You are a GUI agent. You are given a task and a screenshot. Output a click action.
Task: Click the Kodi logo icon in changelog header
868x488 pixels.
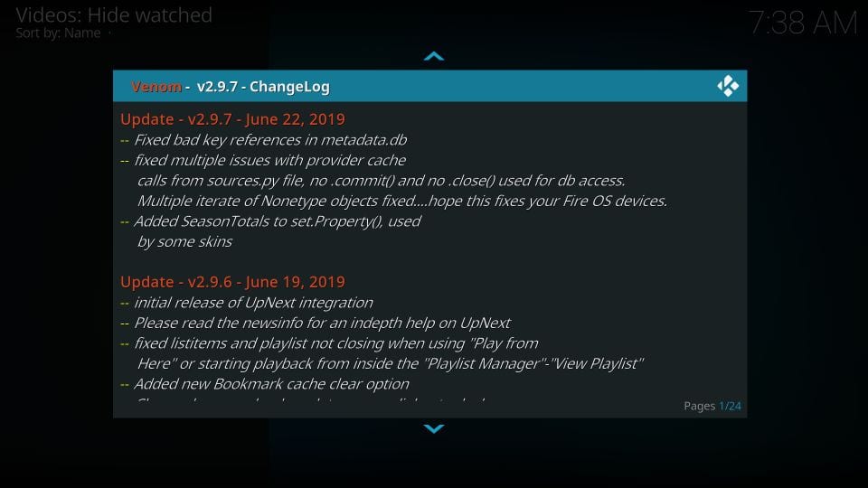point(728,86)
